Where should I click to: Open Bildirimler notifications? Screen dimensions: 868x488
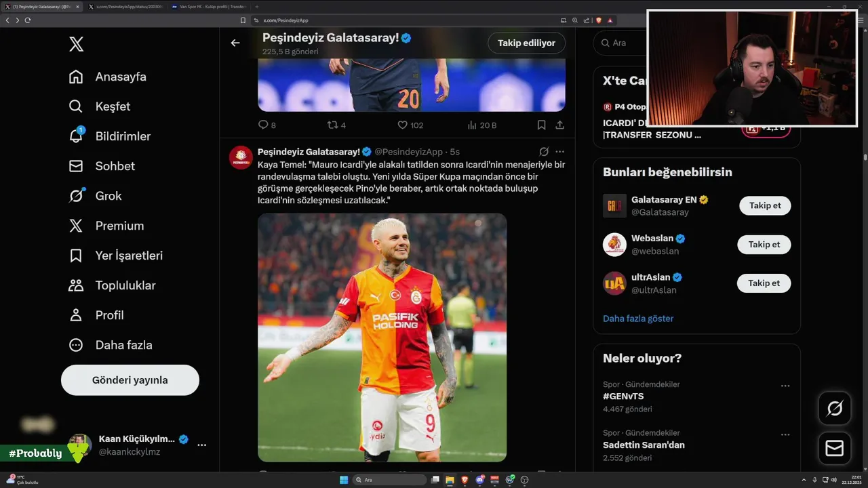pyautogui.click(x=110, y=136)
